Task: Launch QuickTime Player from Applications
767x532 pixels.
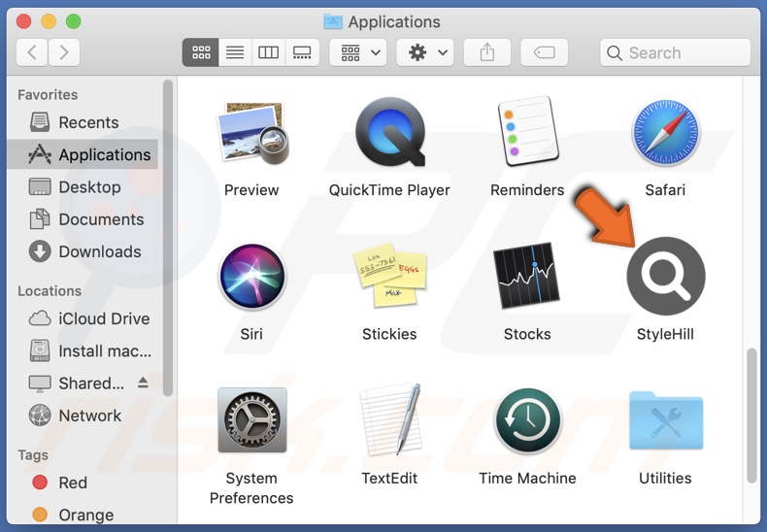Action: (390, 132)
